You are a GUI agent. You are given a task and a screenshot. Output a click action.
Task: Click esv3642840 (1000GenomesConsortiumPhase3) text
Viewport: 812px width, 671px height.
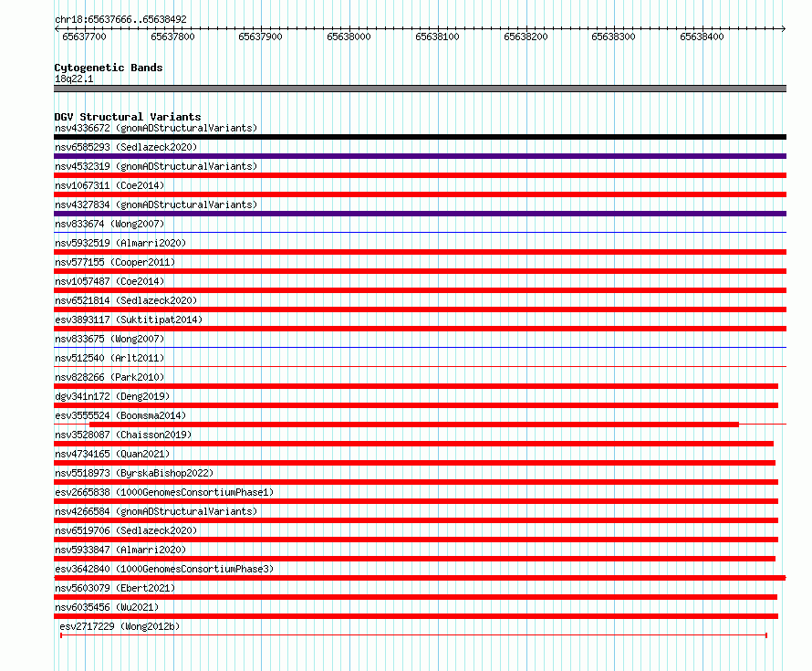coord(164,569)
